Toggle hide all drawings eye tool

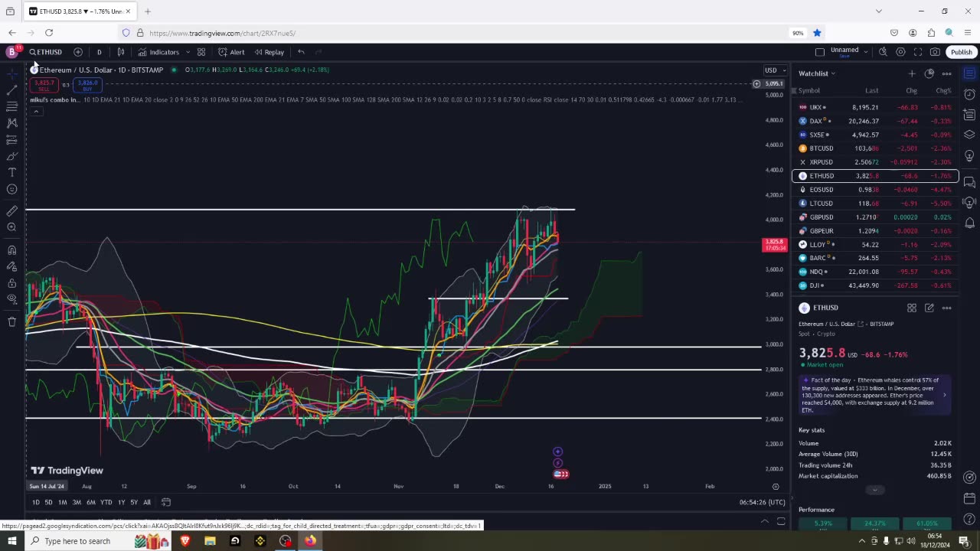pyautogui.click(x=11, y=299)
